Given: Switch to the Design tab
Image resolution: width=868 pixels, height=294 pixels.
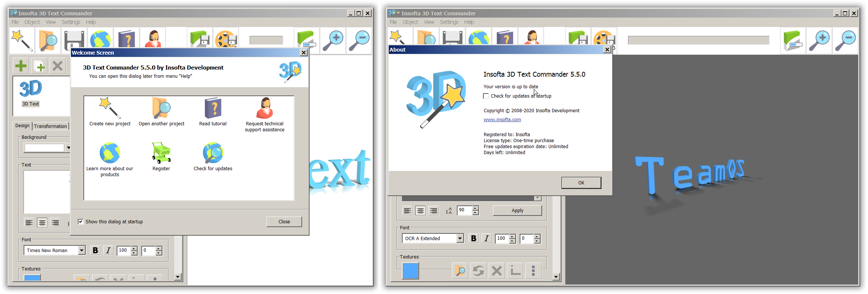Looking at the screenshot, I should pyautogui.click(x=22, y=126).
